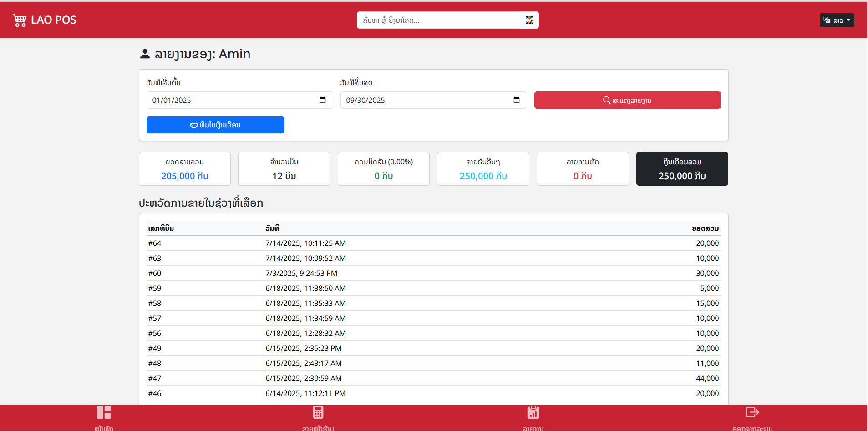Open the end date calendar picker
Screen dimensions: 868x431
[x=517, y=100]
